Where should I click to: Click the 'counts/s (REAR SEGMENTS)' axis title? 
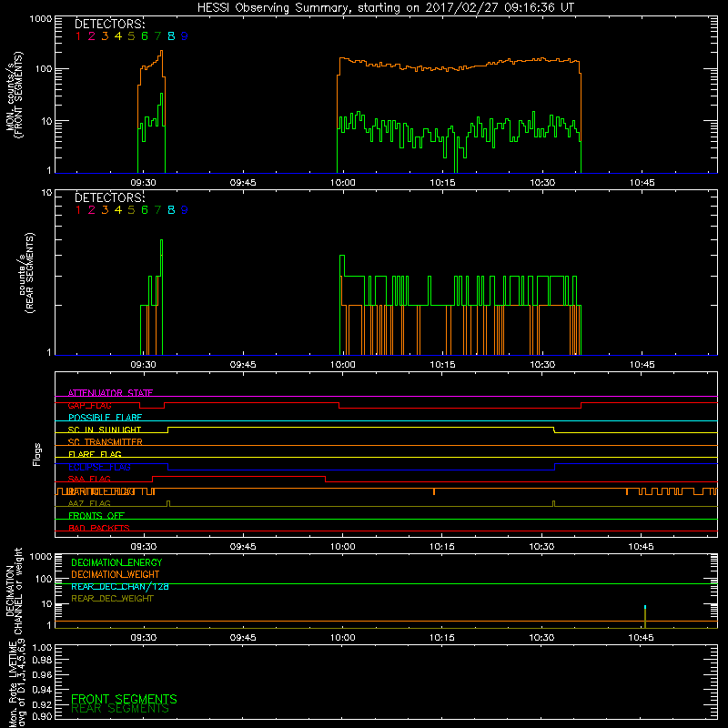(x=26, y=273)
